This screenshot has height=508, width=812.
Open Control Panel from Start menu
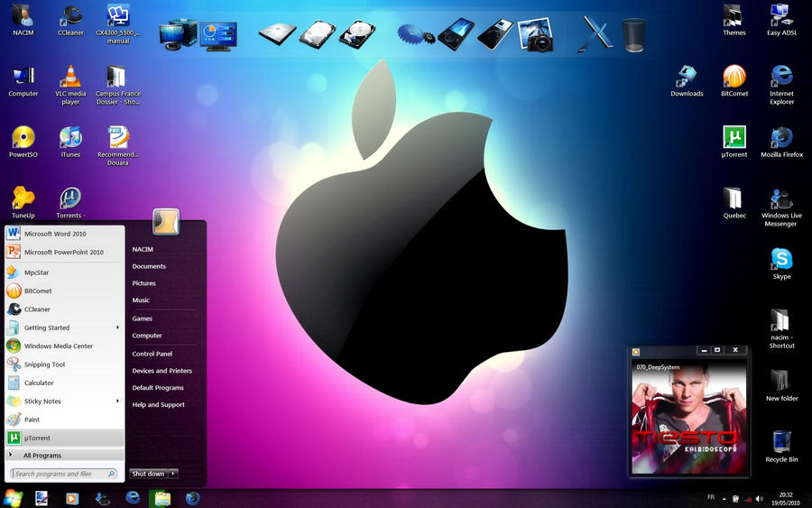click(152, 354)
